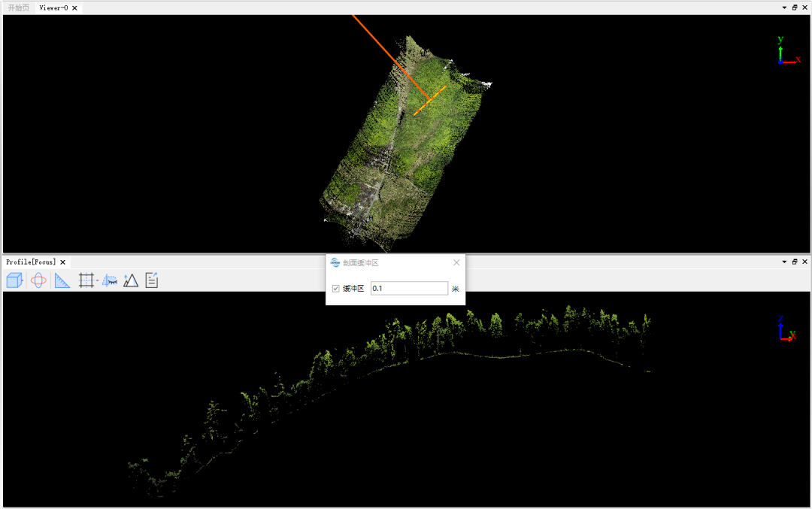The height and width of the screenshot is (509, 812).
Task: Click the grid crosshair icon in Profile toolbar
Action: [x=86, y=280]
